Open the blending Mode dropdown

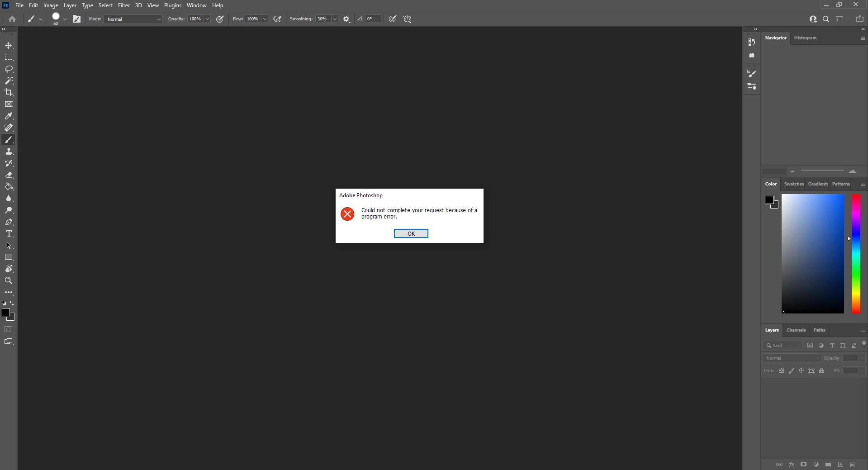click(133, 19)
